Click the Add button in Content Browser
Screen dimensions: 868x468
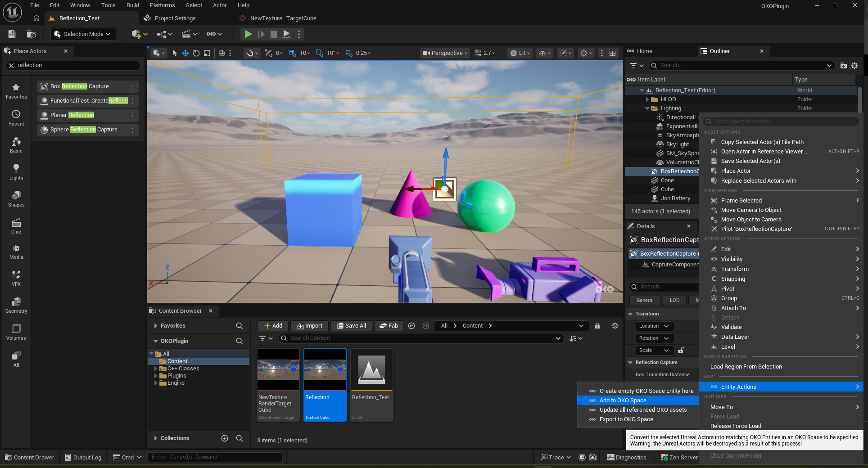[x=273, y=326]
